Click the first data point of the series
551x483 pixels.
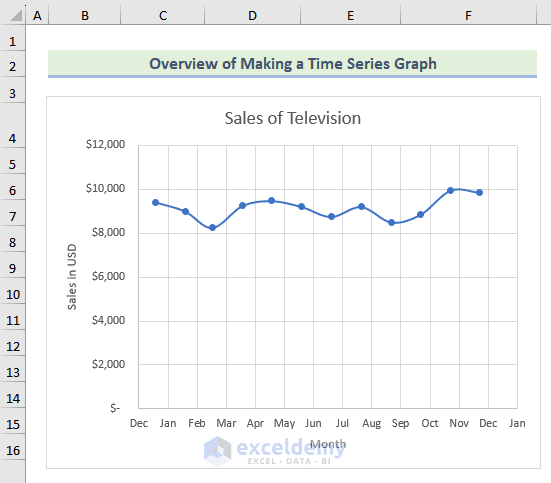pos(155,202)
